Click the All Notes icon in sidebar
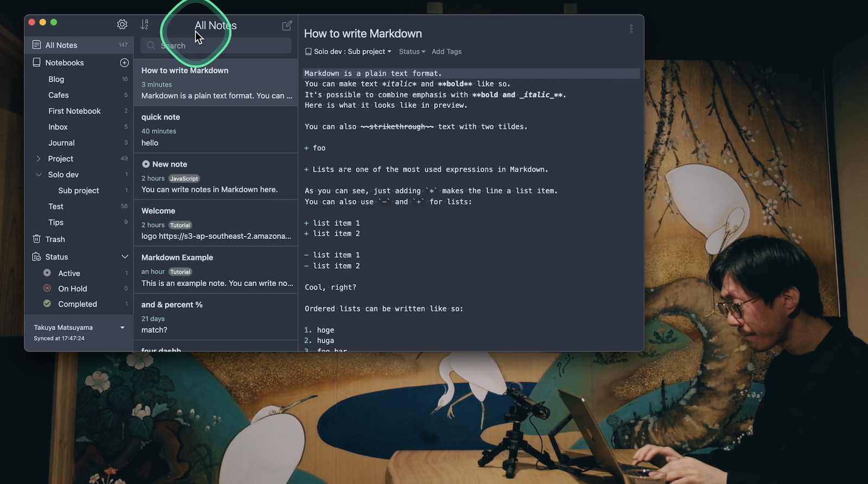The image size is (868, 484). tap(36, 45)
